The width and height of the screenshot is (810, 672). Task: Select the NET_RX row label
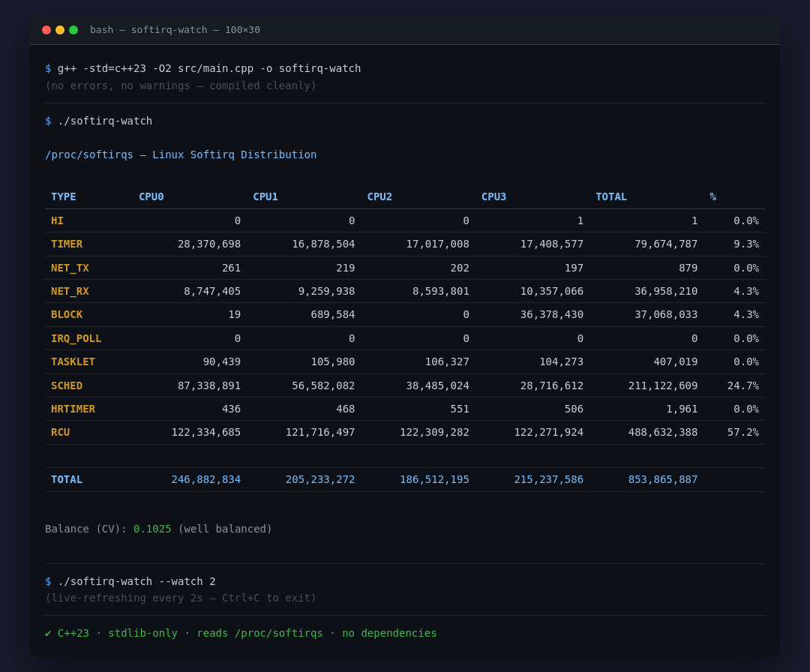point(70,291)
